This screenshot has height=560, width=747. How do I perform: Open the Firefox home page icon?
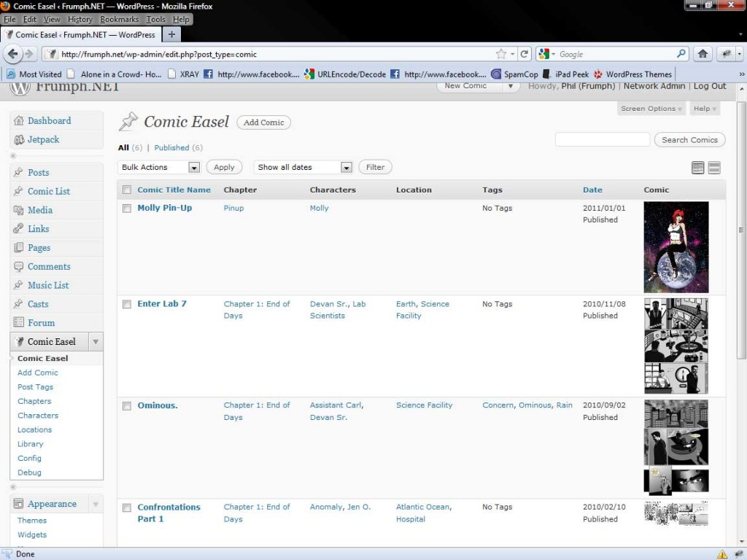click(x=703, y=54)
